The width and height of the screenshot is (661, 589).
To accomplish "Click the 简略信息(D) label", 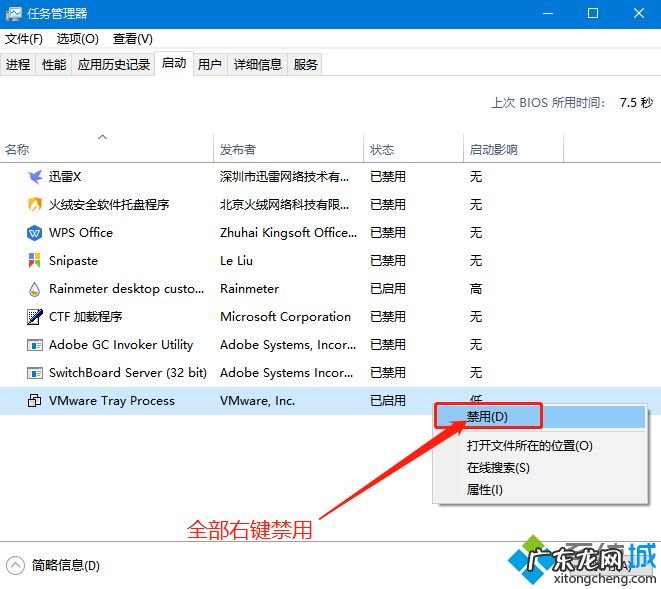I will click(x=66, y=565).
